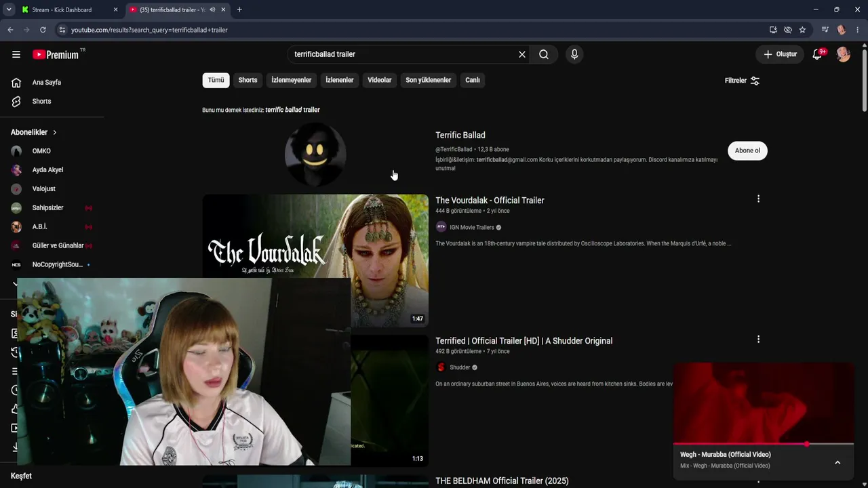
Task: Click 'Wegh - Murabba (Official Video)' miniplayer title
Action: tap(726, 455)
